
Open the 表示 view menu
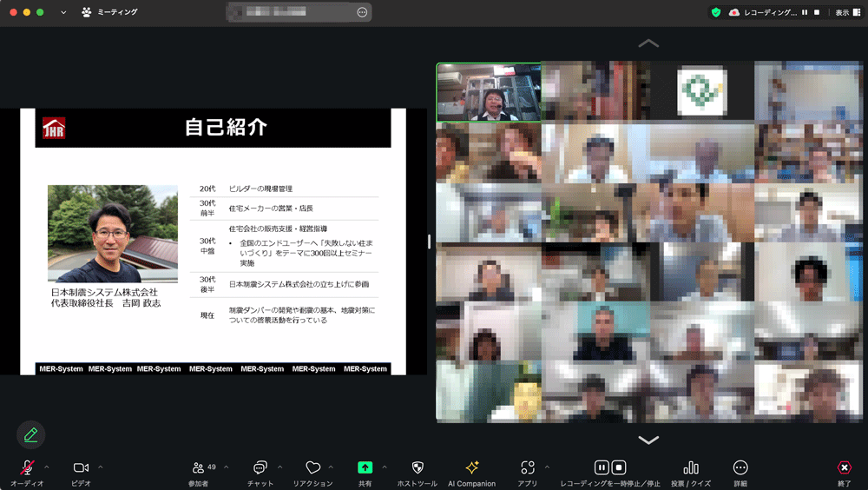pyautogui.click(x=842, y=12)
